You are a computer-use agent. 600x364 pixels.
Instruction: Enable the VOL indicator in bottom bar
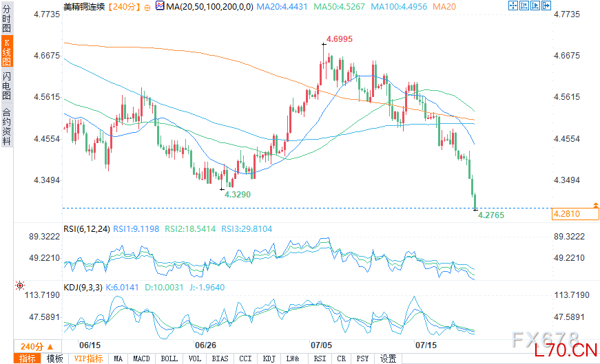195,358
